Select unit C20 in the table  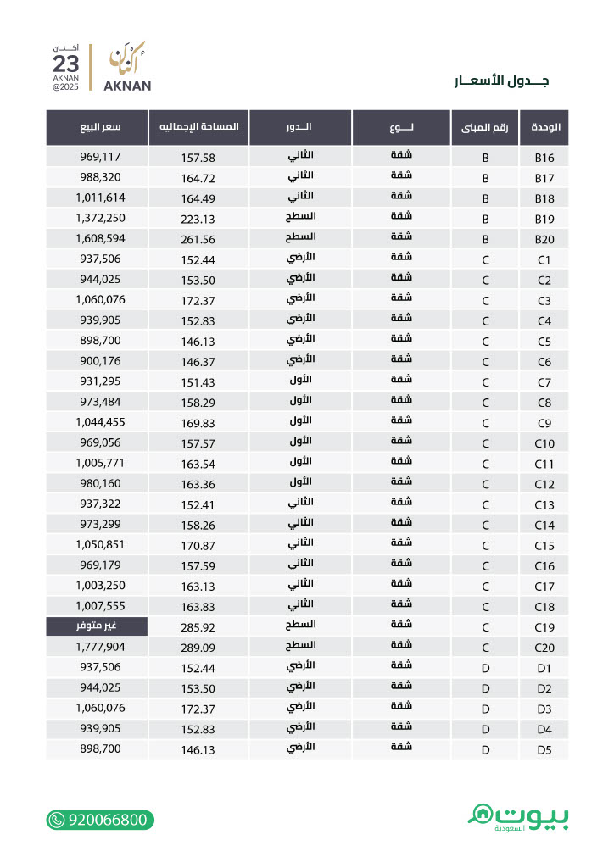pyautogui.click(x=544, y=647)
